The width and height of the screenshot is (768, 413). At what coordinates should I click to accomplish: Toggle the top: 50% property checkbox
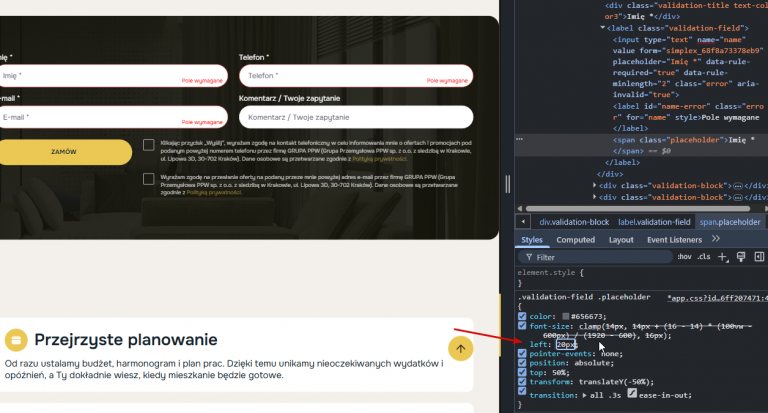pos(522,372)
